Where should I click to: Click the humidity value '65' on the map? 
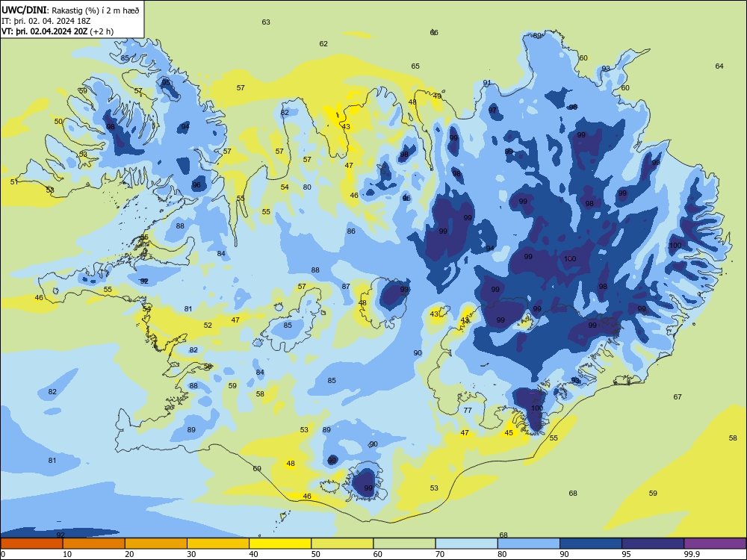click(x=415, y=66)
